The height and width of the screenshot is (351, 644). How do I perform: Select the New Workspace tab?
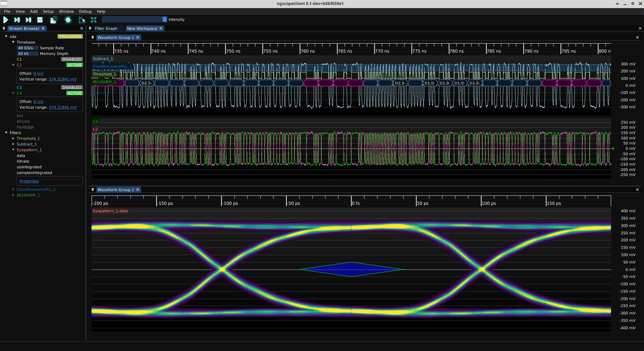tap(142, 28)
